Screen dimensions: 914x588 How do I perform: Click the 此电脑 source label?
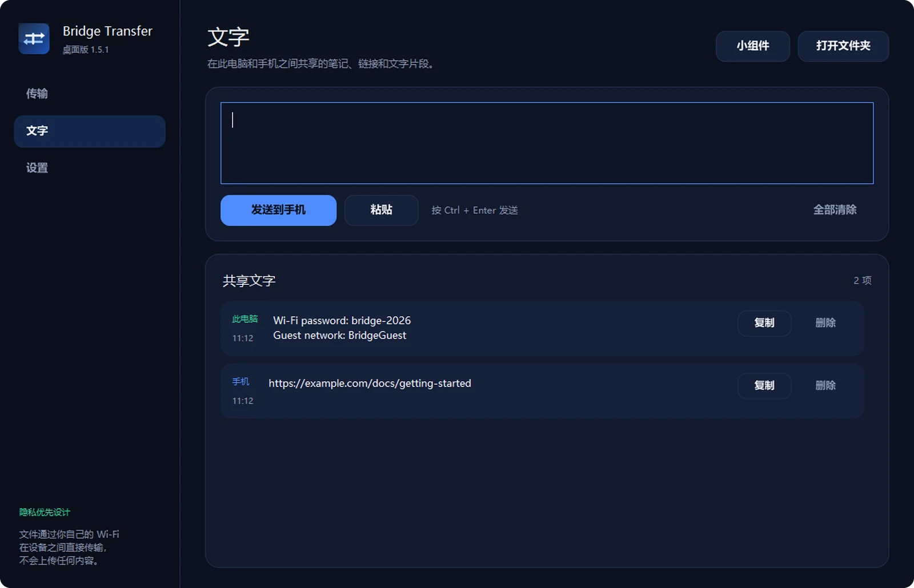pos(244,319)
